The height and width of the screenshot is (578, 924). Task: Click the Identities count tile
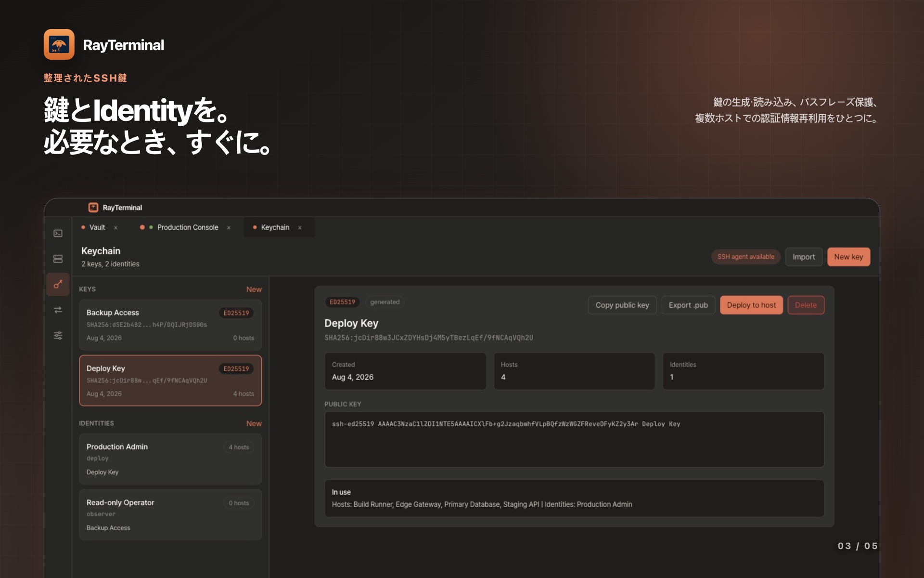coord(743,371)
